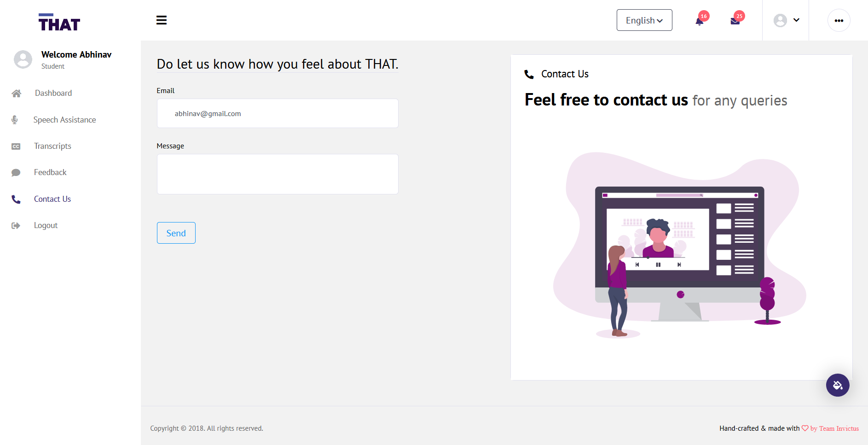Click the home icon beside Dashboard
The image size is (868, 445).
(17, 94)
